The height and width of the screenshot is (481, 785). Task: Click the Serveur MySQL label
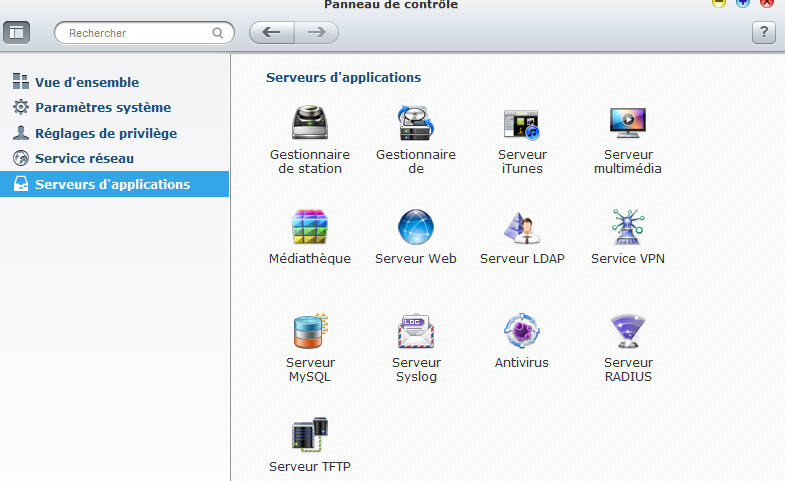[x=310, y=369]
